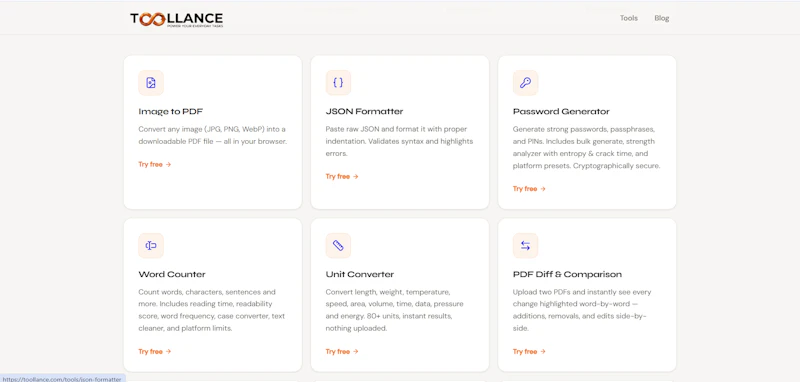Click the status bar URL toollance.com/tools/json-formatter

[62, 379]
